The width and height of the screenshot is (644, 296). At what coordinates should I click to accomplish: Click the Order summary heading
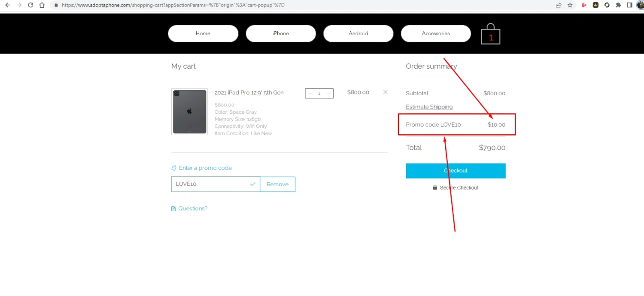(x=431, y=66)
